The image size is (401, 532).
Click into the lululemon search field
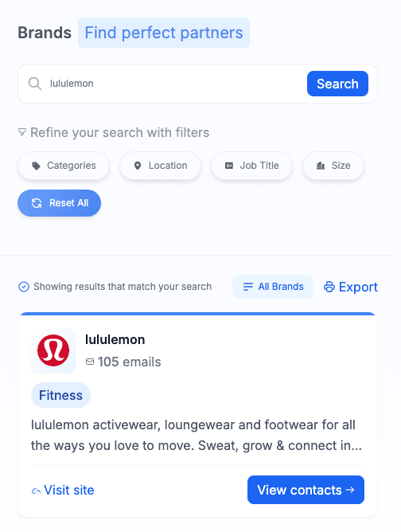pos(177,84)
